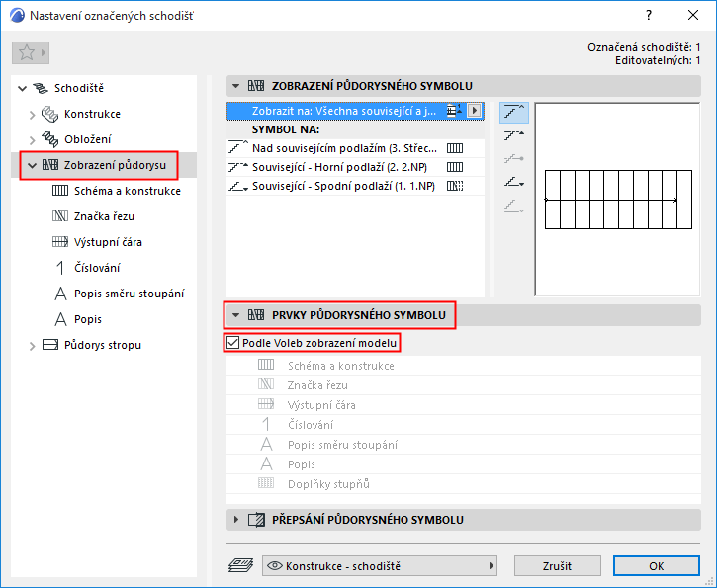
Task: Click Obložení icon in tree
Action: pyautogui.click(x=49, y=139)
